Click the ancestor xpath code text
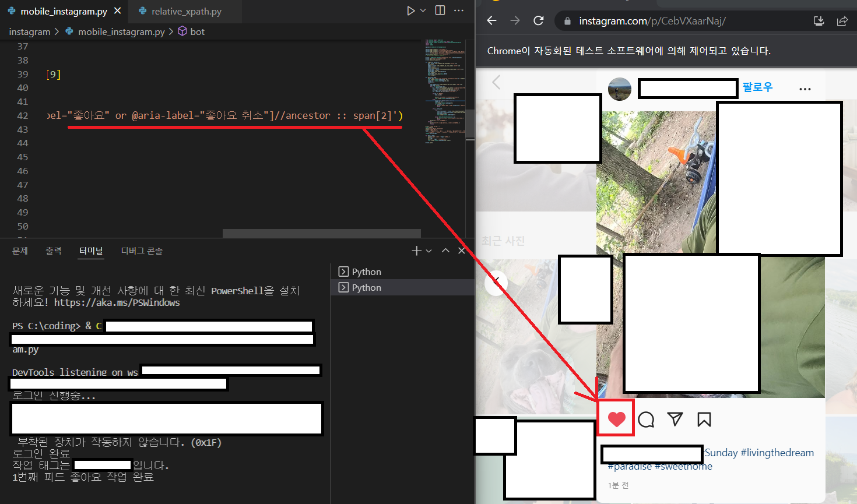This screenshot has height=504, width=857. pos(307,115)
